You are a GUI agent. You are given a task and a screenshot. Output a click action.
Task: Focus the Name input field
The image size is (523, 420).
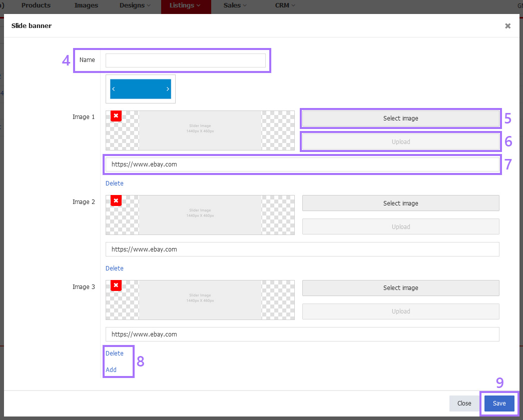coord(185,60)
